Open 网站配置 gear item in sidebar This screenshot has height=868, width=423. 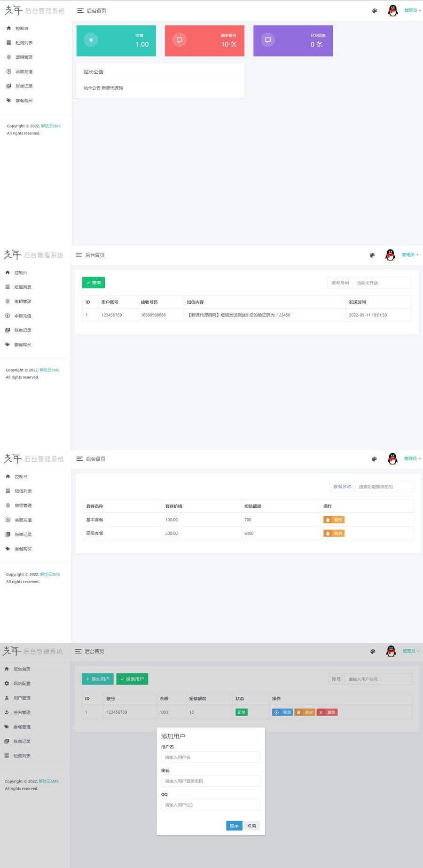[x=21, y=683]
